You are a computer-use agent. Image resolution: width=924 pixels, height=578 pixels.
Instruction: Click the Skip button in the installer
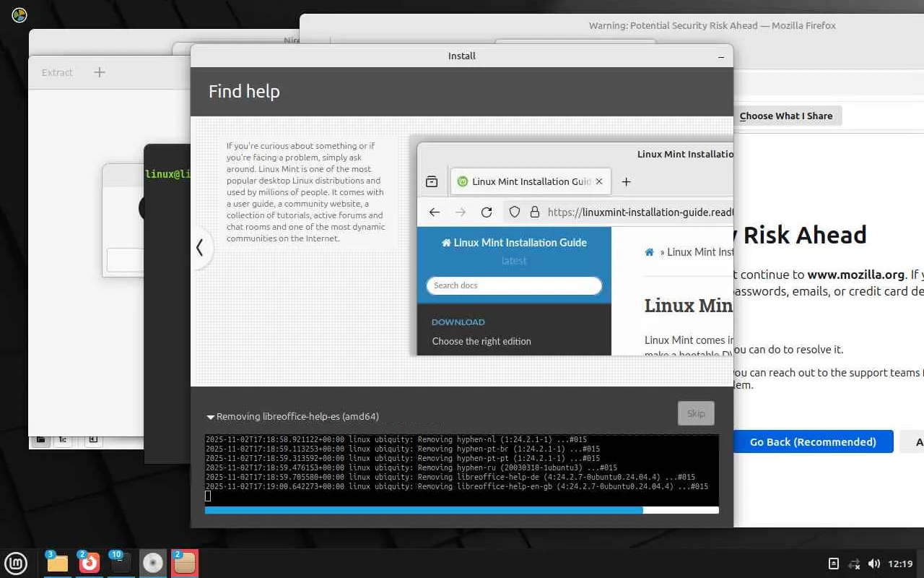click(696, 413)
